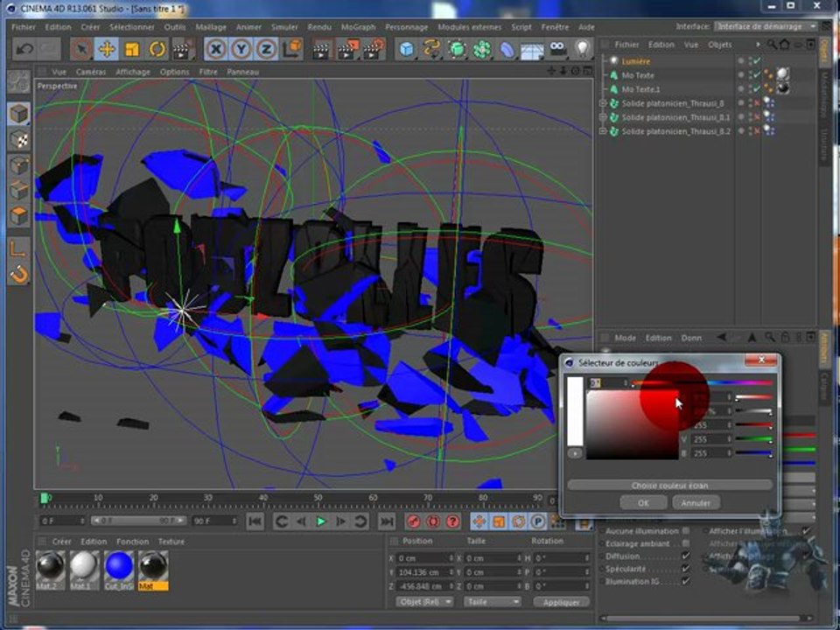Image resolution: width=840 pixels, height=630 pixels.
Task: Open the deformer capsule icon
Action: pyautogui.click(x=507, y=49)
